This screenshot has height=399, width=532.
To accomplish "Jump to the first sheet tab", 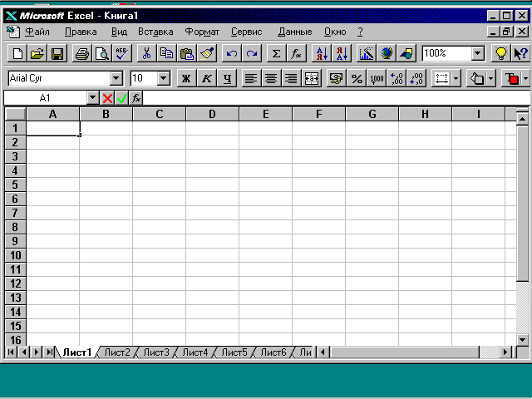I will (x=11, y=352).
